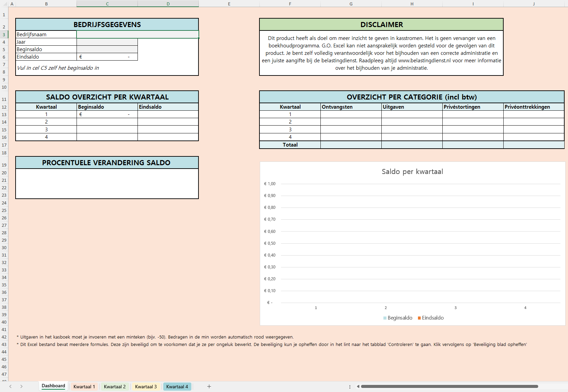568x392 pixels.
Task: Click the next sheet navigation arrow
Action: pyautogui.click(x=21, y=386)
